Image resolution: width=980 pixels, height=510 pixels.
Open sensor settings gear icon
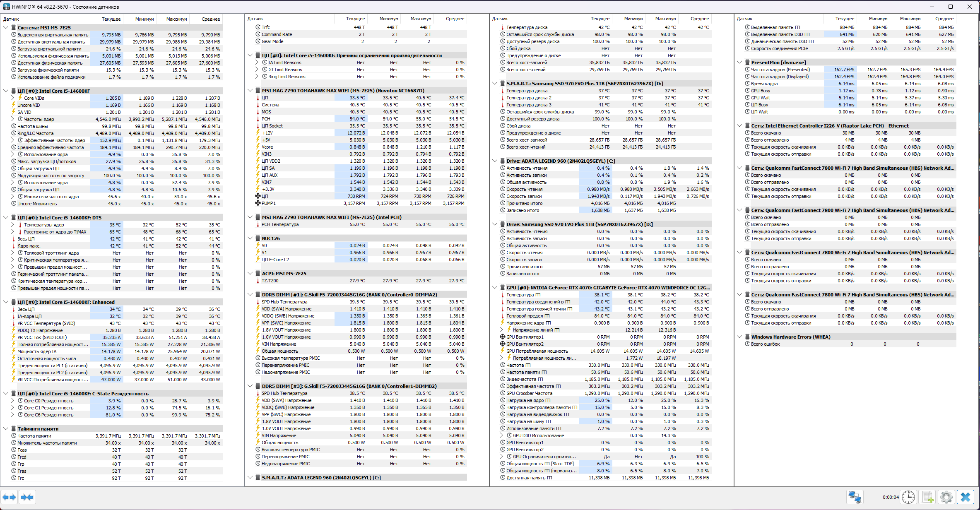[946, 497]
